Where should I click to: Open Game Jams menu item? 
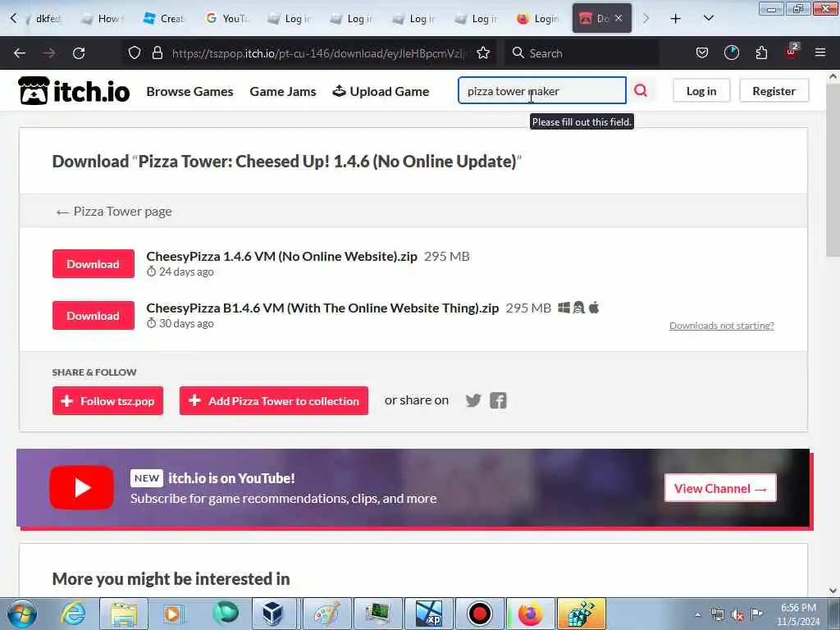click(283, 92)
